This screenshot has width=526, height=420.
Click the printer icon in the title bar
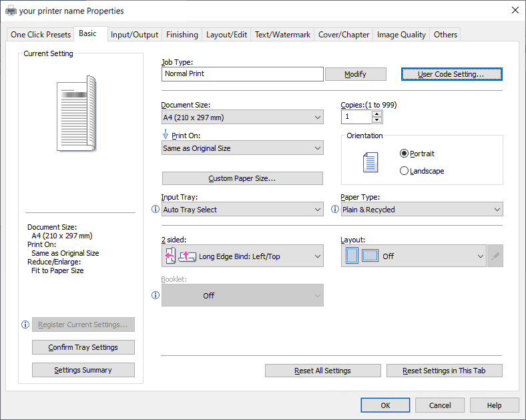click(11, 11)
